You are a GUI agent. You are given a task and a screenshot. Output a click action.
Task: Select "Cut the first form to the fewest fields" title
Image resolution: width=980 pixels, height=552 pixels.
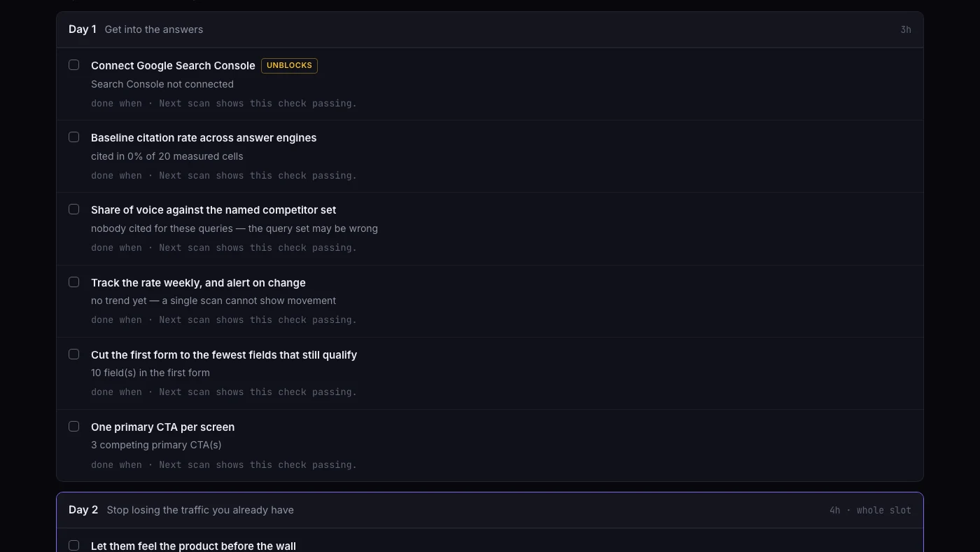pos(224,354)
